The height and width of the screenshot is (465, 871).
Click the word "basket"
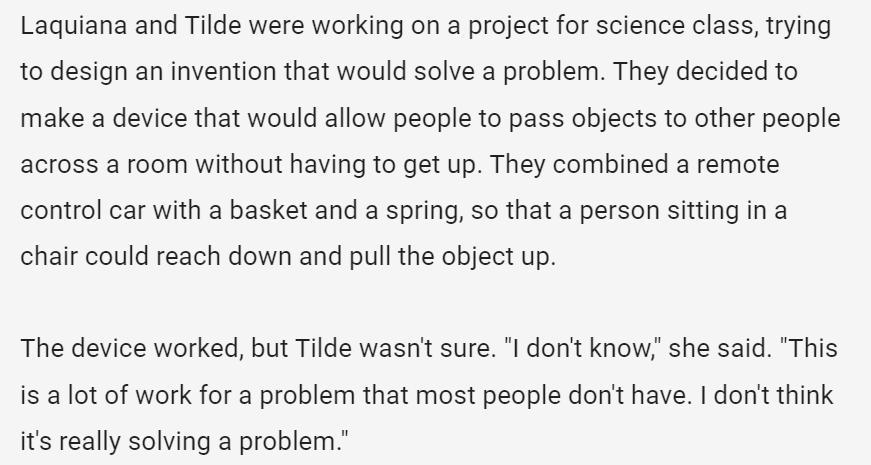[x=268, y=211]
